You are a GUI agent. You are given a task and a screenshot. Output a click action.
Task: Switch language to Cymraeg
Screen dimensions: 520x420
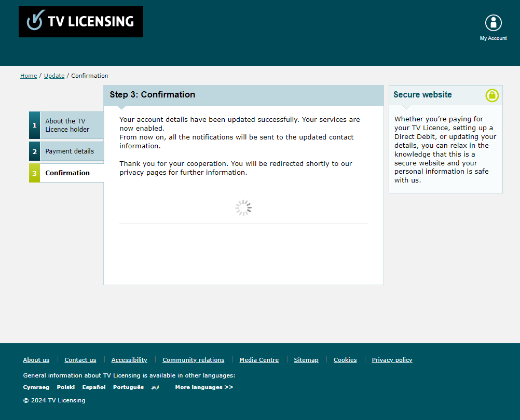36,387
